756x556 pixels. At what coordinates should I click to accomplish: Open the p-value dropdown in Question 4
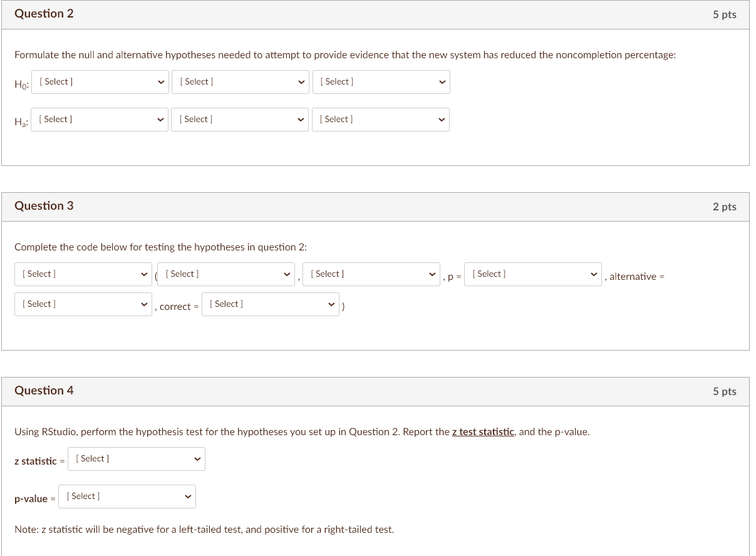pos(127,496)
